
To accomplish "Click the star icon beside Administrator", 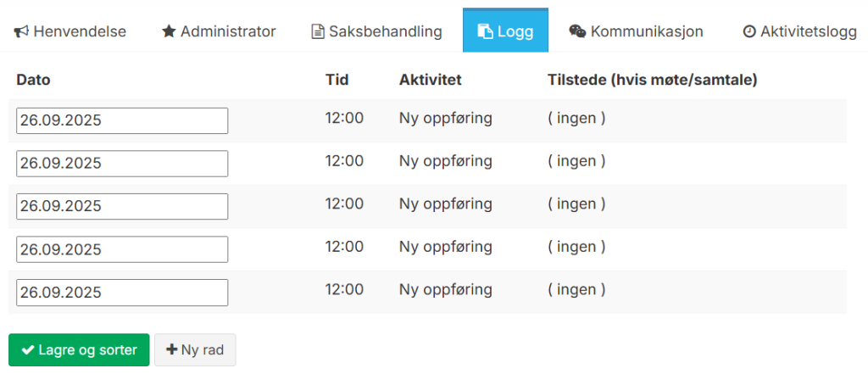I will click(169, 32).
